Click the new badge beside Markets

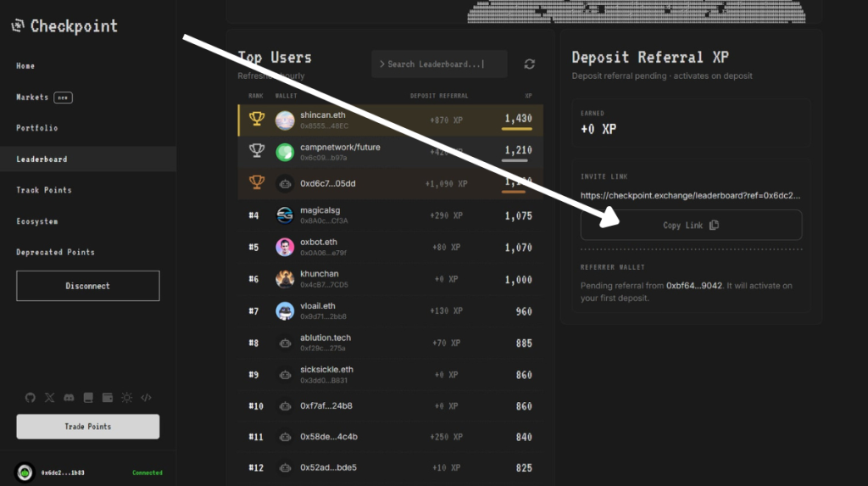(x=63, y=98)
